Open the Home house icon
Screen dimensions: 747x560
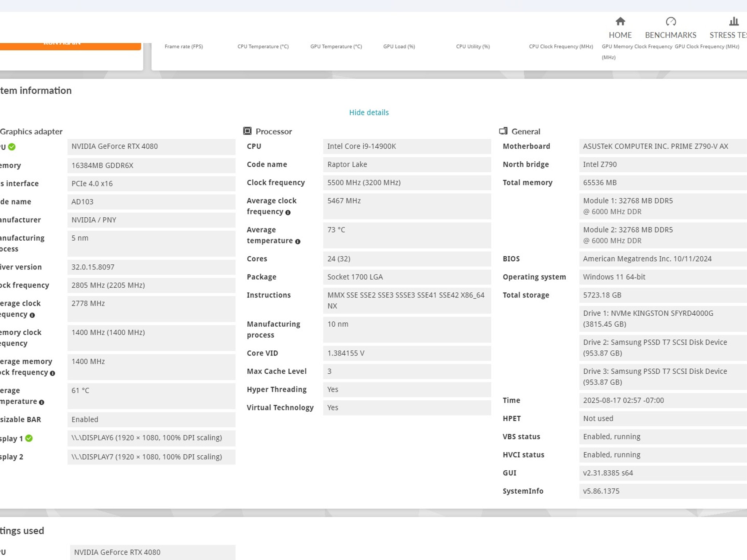620,22
